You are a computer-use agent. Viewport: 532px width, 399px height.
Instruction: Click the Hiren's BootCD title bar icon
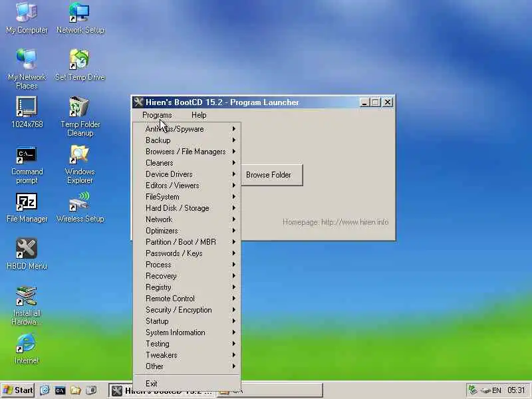coord(138,102)
